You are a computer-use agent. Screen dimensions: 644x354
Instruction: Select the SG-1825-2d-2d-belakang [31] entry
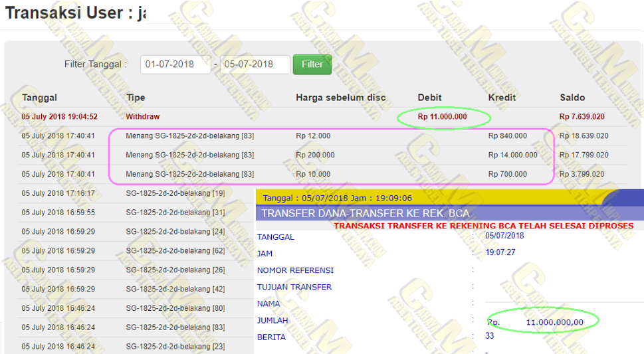click(175, 213)
